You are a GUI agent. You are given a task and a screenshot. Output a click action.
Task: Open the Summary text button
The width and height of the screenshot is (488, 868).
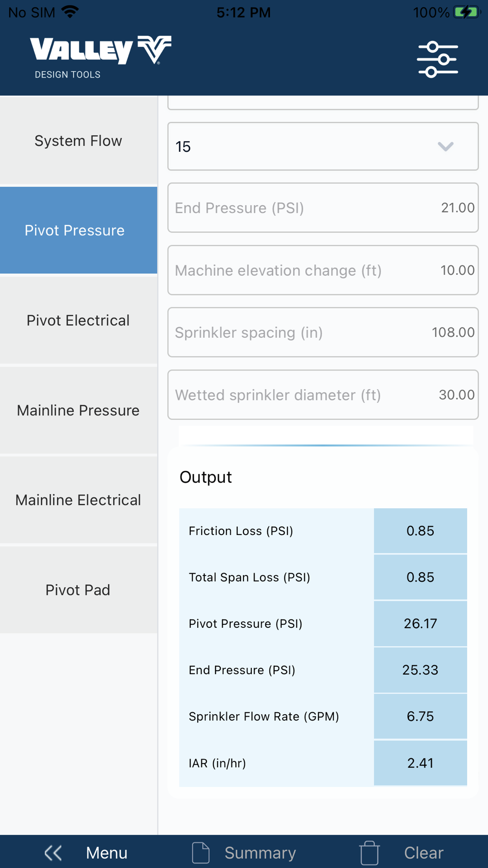(260, 853)
